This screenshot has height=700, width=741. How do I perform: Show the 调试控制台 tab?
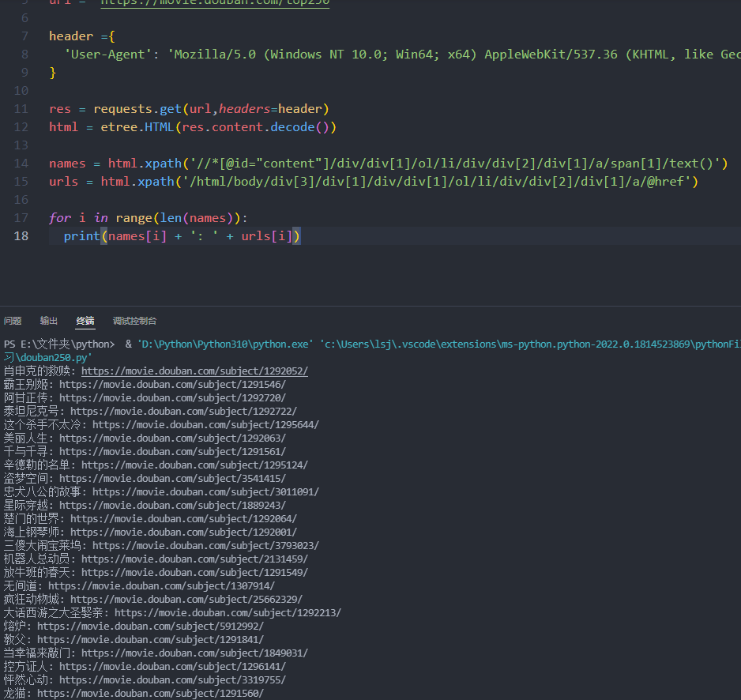click(134, 321)
